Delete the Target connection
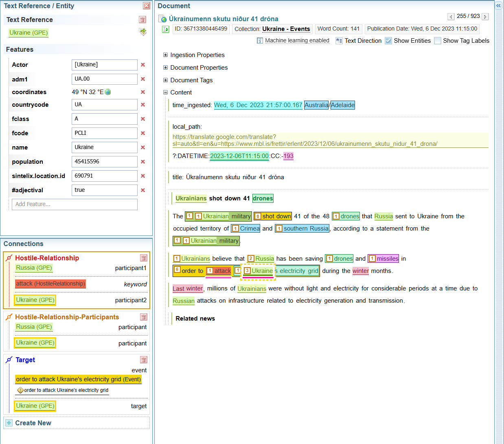The width and height of the screenshot is (504, 444). coord(143,360)
